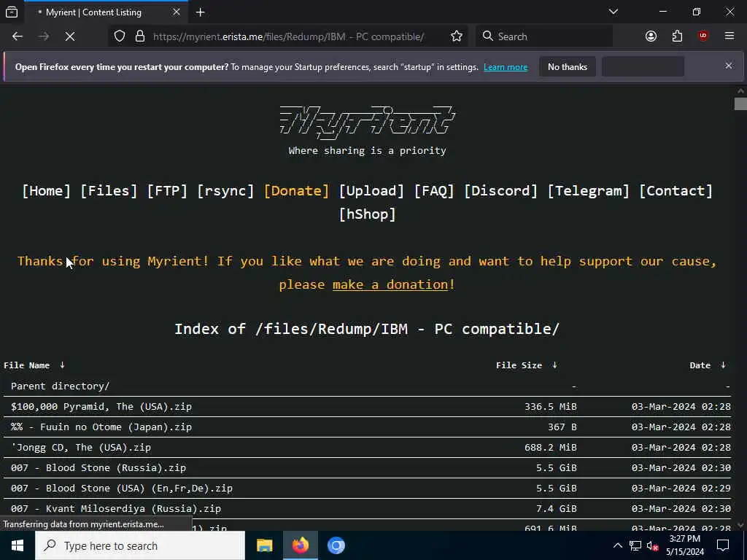Screen dimensions: 747x560
Task: Open the [FTP] navigation link
Action: click(167, 191)
